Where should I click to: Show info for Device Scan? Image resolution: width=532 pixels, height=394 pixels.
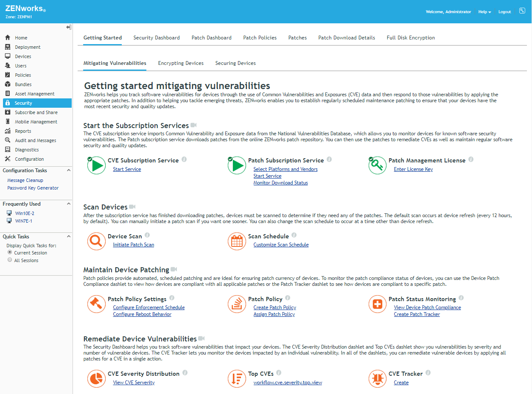pyautogui.click(x=147, y=235)
